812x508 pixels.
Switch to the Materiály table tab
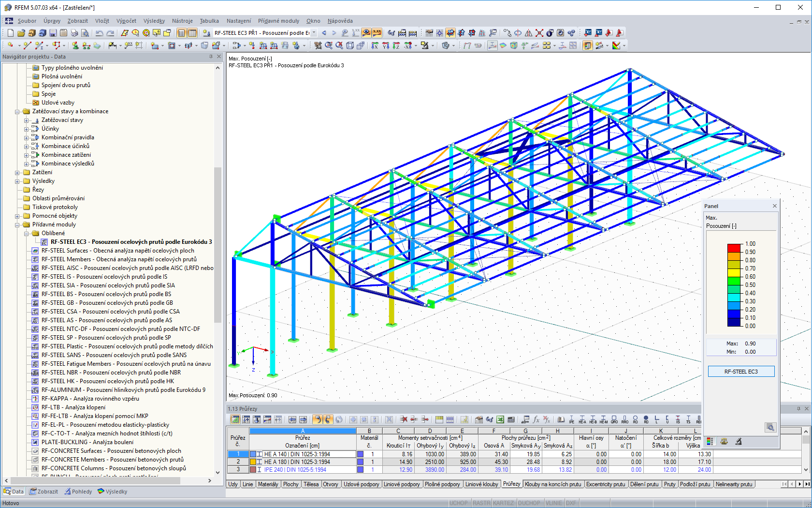268,484
